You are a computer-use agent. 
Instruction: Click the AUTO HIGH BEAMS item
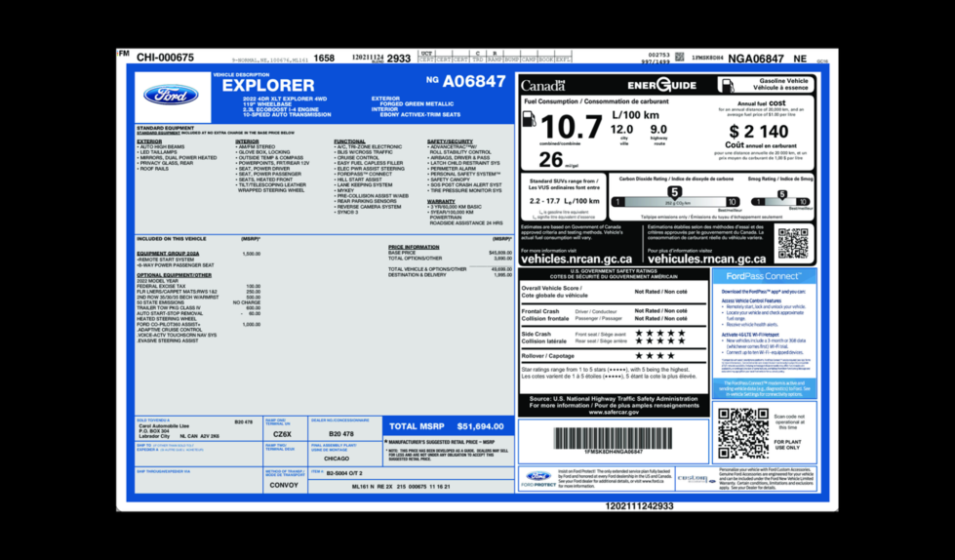tap(161, 147)
